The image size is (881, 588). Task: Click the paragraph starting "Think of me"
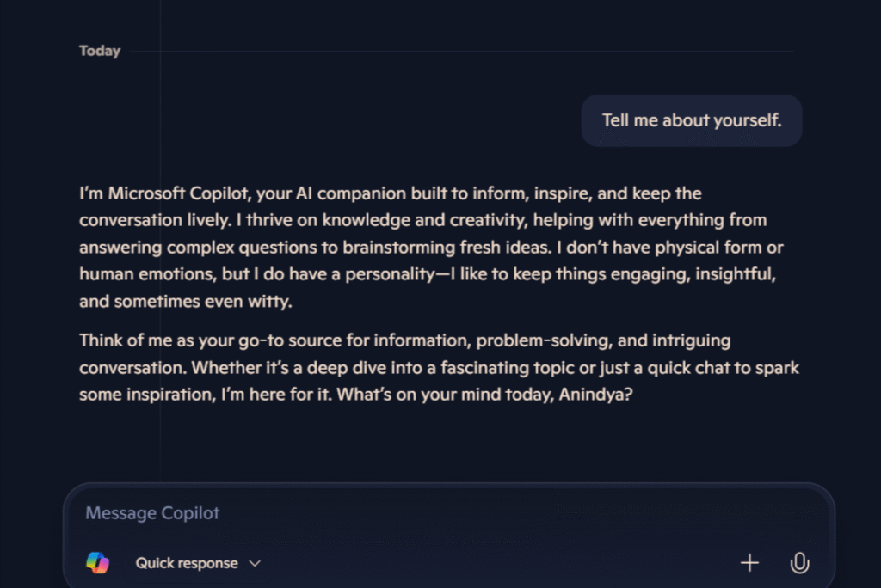click(x=439, y=367)
